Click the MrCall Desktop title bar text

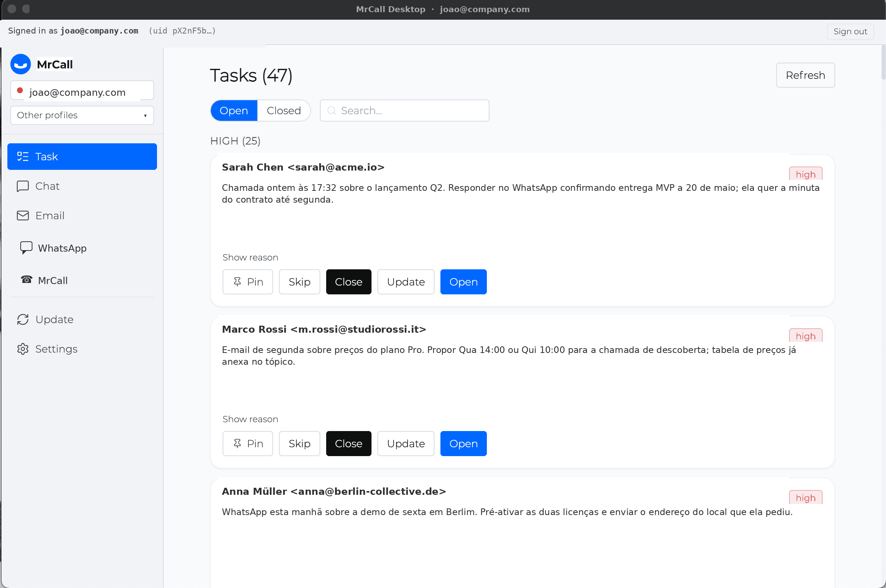coord(443,9)
